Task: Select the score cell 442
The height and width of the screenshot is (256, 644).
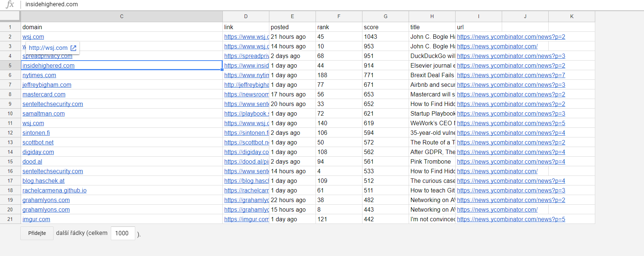Action: pos(385,219)
